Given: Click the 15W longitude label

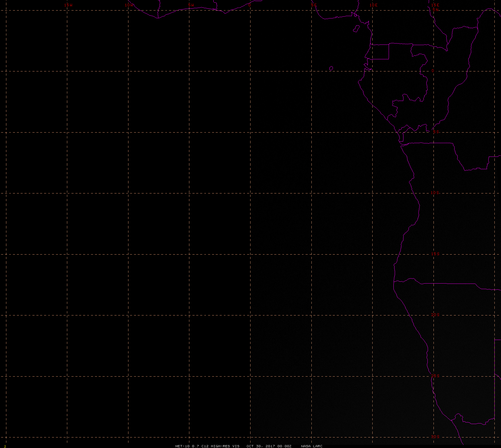Looking at the screenshot, I should point(68,5).
